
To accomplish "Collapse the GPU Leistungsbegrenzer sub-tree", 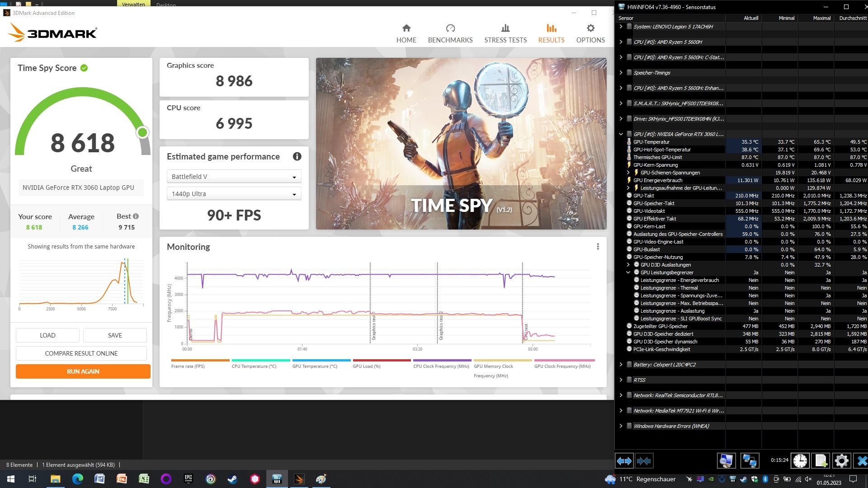I will click(628, 272).
